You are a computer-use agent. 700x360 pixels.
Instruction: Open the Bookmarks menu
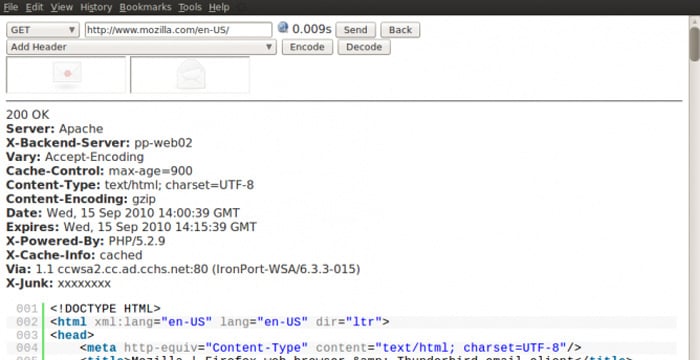(146, 7)
